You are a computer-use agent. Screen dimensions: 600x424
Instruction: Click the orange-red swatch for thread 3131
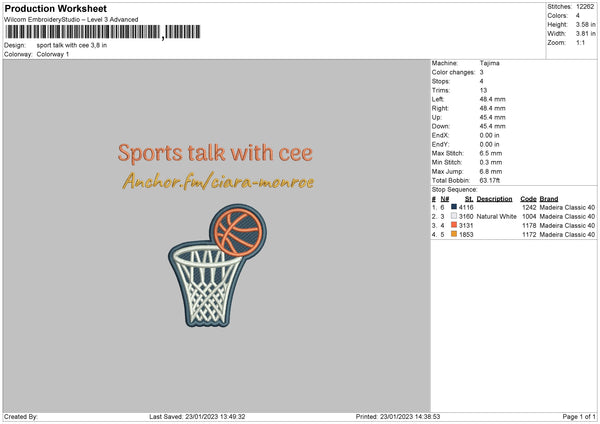[454, 225]
